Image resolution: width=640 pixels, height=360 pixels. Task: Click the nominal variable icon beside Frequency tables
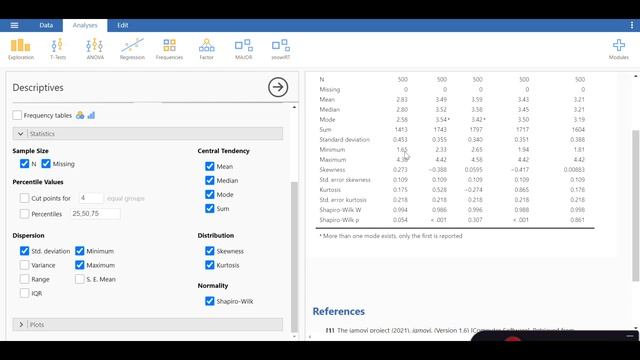click(80, 116)
